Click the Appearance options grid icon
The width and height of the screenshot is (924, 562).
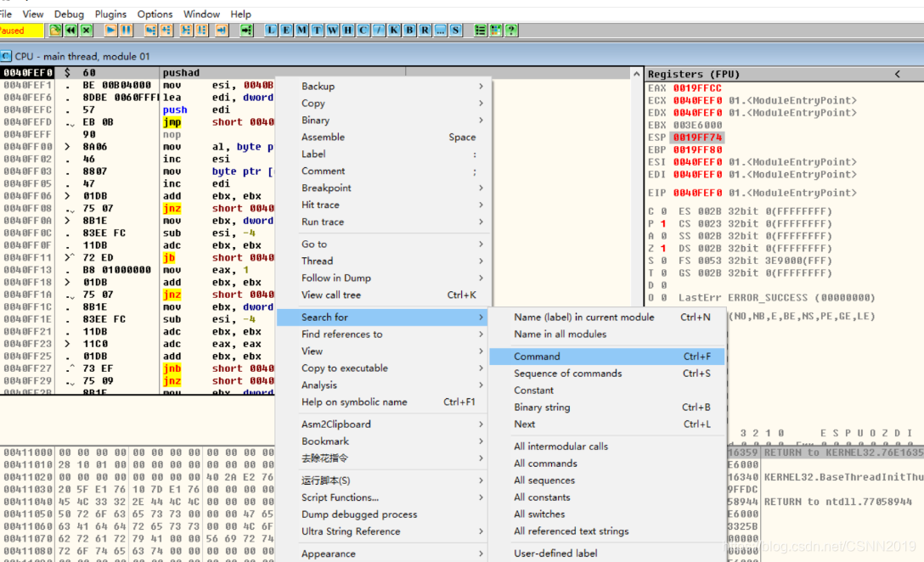click(496, 30)
